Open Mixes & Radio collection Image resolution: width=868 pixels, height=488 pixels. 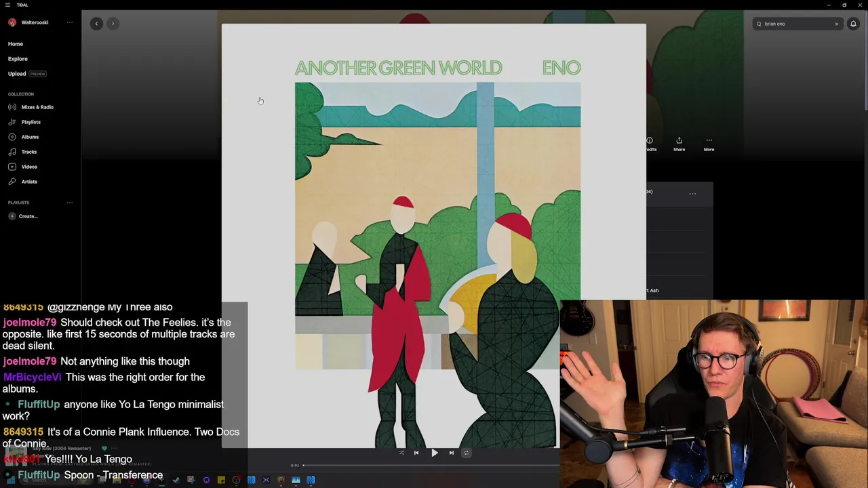31,107
